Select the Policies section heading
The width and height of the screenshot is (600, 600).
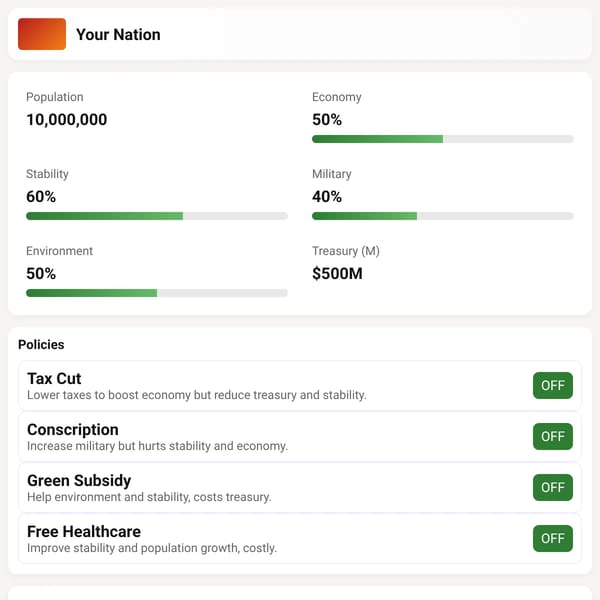point(41,344)
